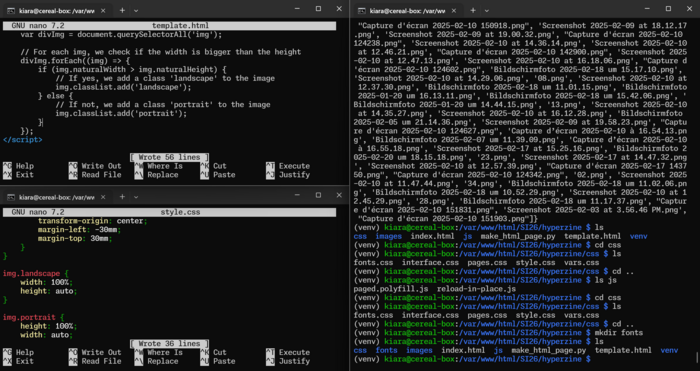Click the classList.add('portrait') line
This screenshot has height=371, width=700.
point(121,113)
